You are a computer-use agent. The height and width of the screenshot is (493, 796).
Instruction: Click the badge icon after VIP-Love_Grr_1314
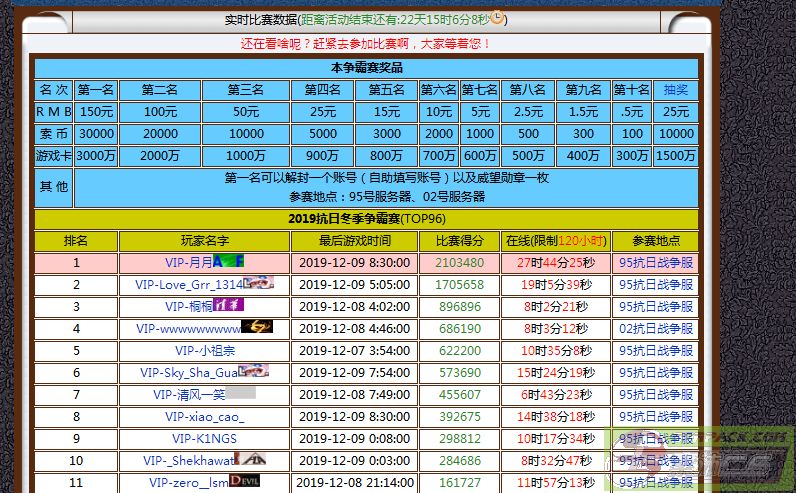coord(257,284)
